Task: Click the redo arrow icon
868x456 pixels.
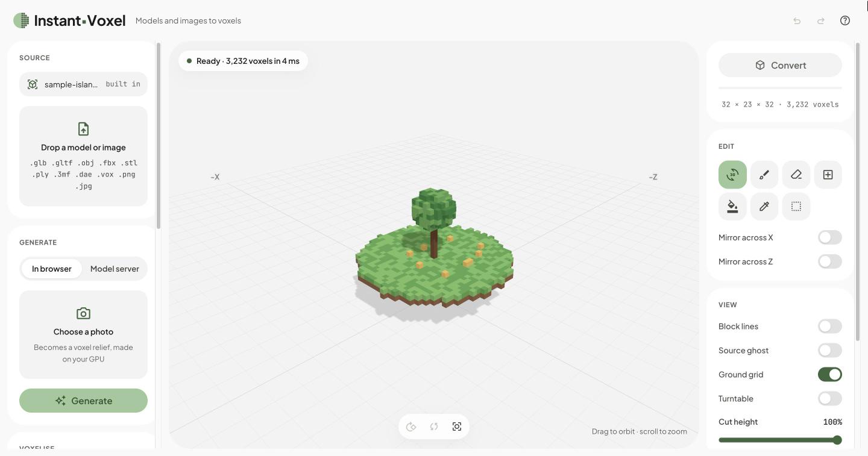Action: tap(821, 20)
